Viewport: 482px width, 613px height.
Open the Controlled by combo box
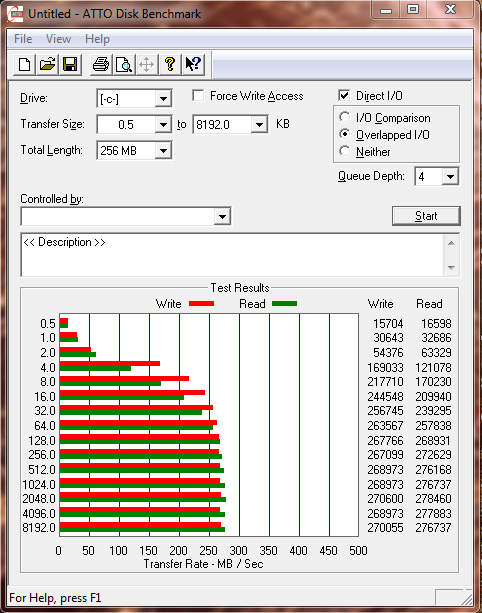tap(126, 216)
